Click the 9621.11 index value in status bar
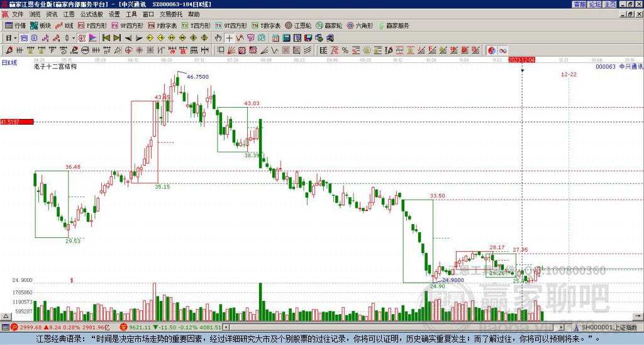The height and width of the screenshot is (345, 644). [x=141, y=328]
